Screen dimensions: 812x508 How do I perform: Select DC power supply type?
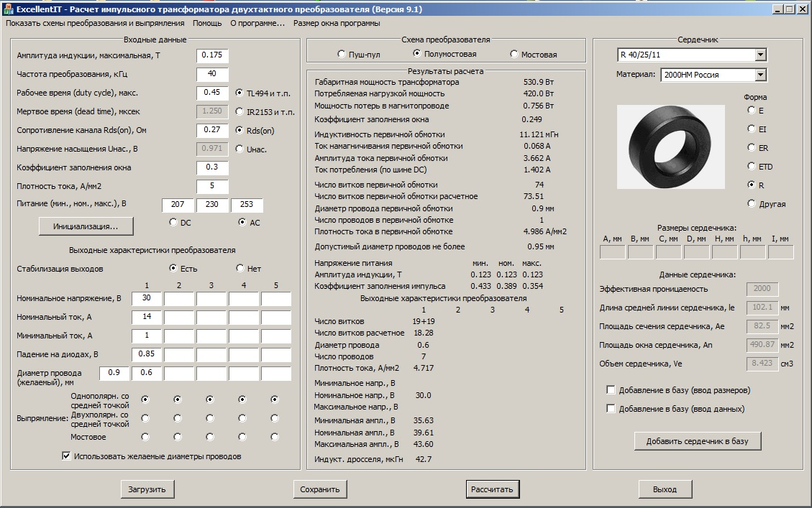[173, 223]
